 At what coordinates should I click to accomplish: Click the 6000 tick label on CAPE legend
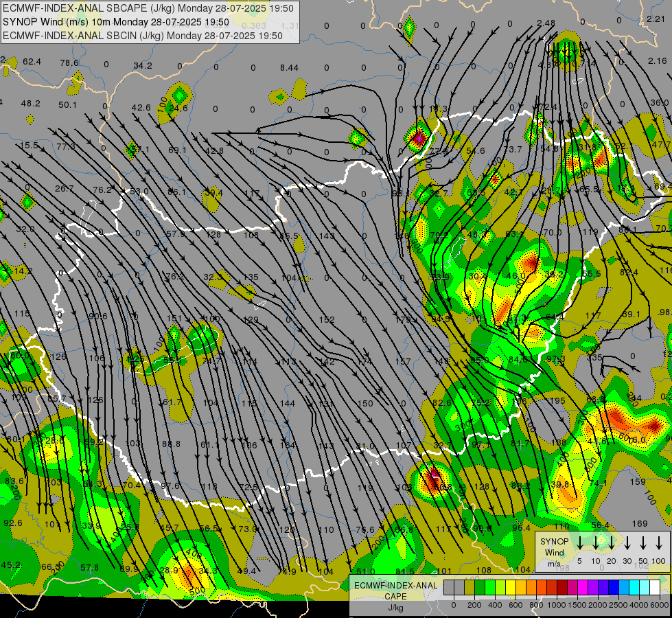tap(660, 605)
